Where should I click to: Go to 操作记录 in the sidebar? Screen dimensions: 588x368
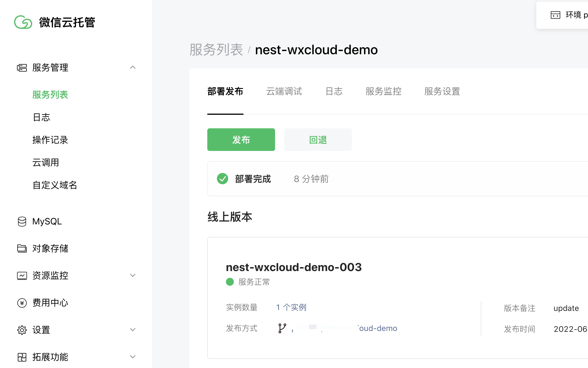tap(50, 140)
